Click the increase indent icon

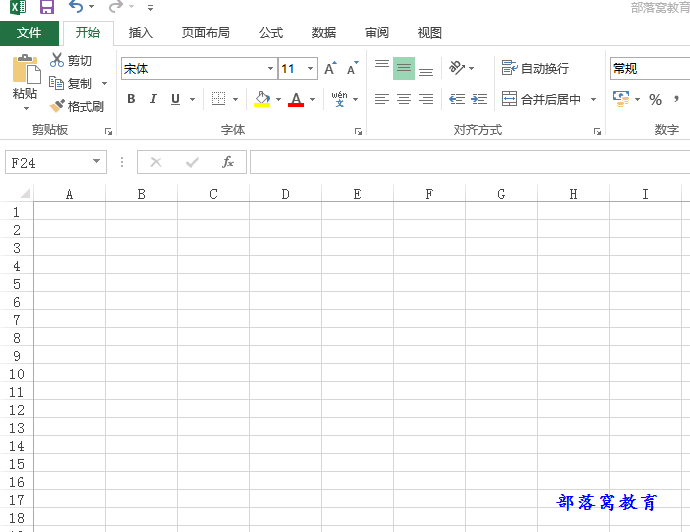(x=479, y=99)
